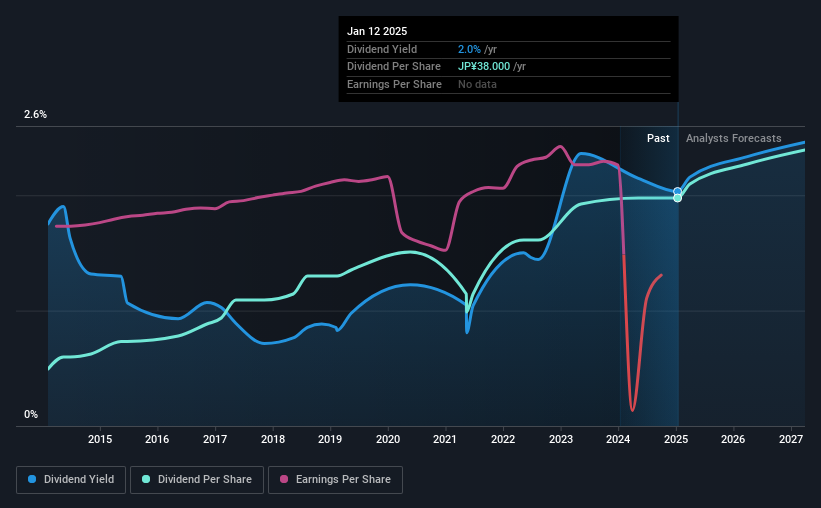
Task: Click the 2025 x-axis label
Action: (x=676, y=439)
